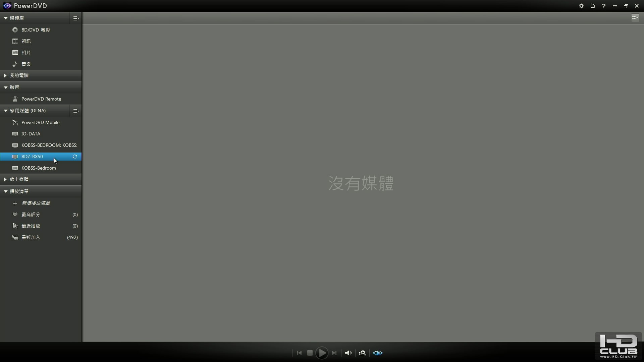Open the settings gear in title bar
The width and height of the screenshot is (644, 362).
(581, 6)
